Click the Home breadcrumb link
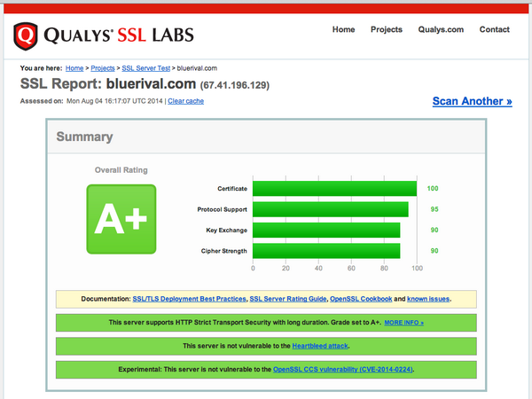The image size is (532, 399). (74, 68)
